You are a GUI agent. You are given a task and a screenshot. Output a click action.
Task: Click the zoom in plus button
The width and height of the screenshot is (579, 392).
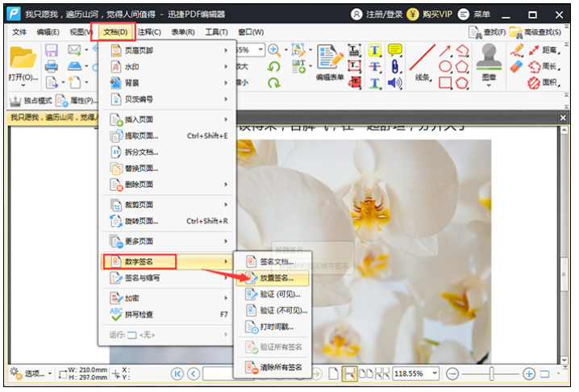[x=529, y=374]
